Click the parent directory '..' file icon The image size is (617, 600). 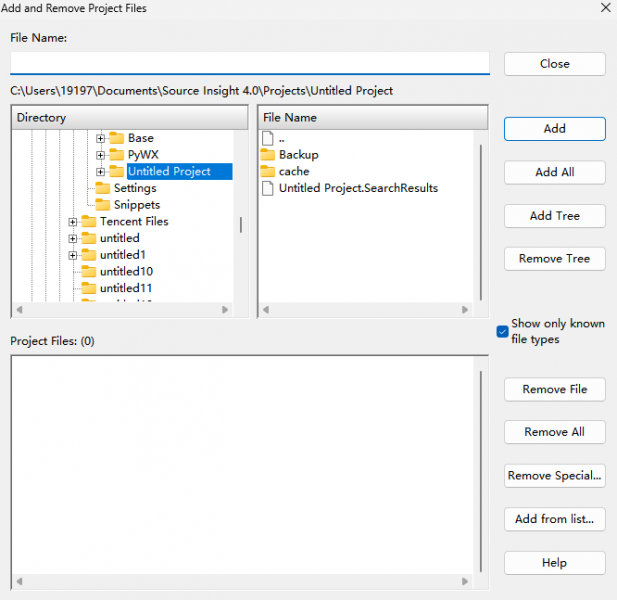click(268, 138)
